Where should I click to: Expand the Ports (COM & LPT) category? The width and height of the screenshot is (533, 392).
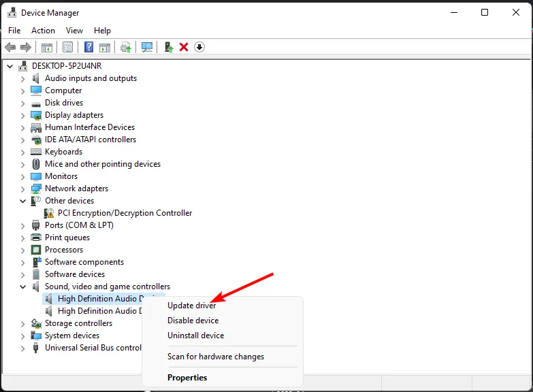[x=22, y=226]
